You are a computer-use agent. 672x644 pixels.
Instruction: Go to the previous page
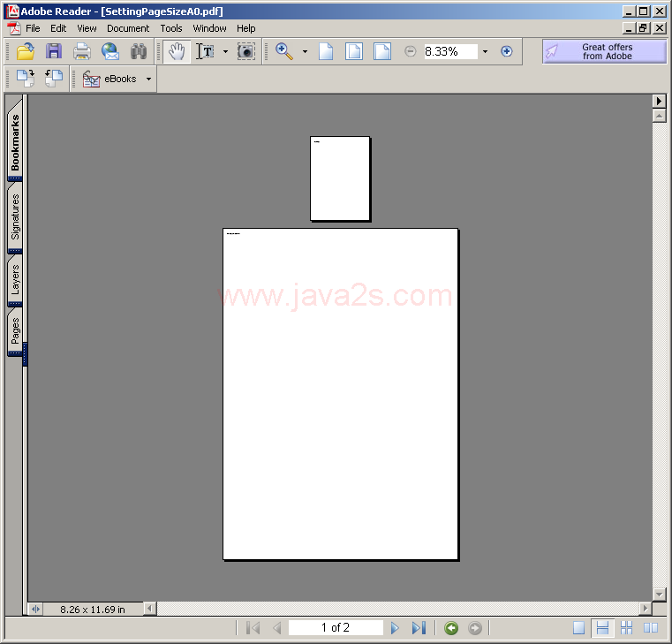[277, 628]
